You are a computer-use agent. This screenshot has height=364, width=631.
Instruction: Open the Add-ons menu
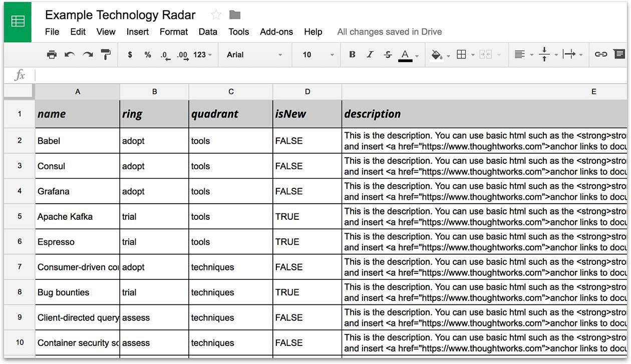[276, 32]
